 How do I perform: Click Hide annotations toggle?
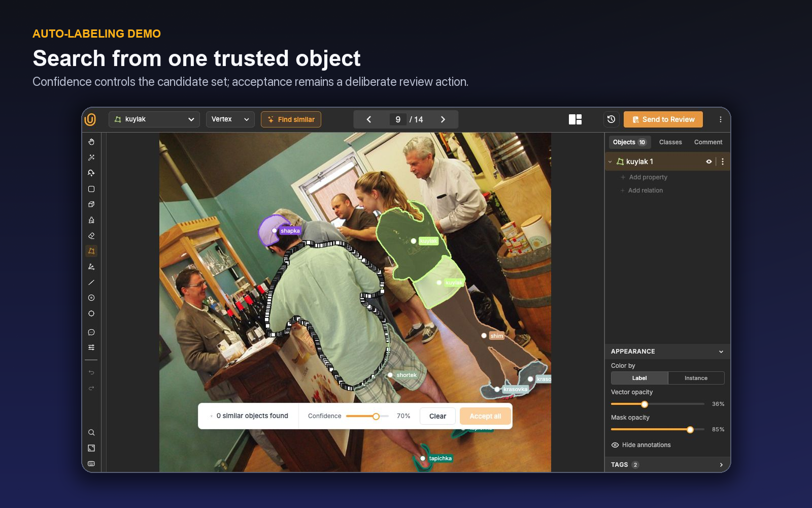click(x=641, y=445)
